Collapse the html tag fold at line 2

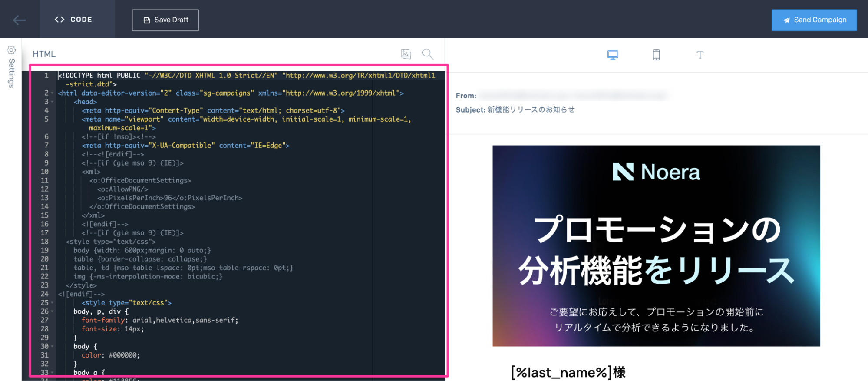point(52,93)
